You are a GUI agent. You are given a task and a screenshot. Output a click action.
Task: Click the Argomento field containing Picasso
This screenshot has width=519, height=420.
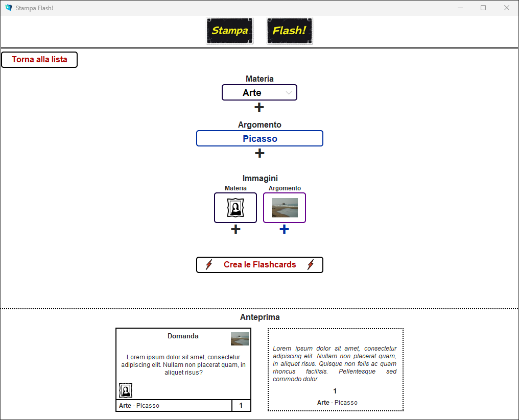tap(259, 139)
